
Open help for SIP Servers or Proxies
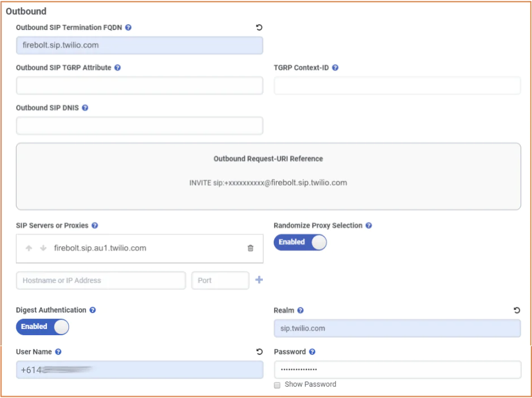coord(95,225)
